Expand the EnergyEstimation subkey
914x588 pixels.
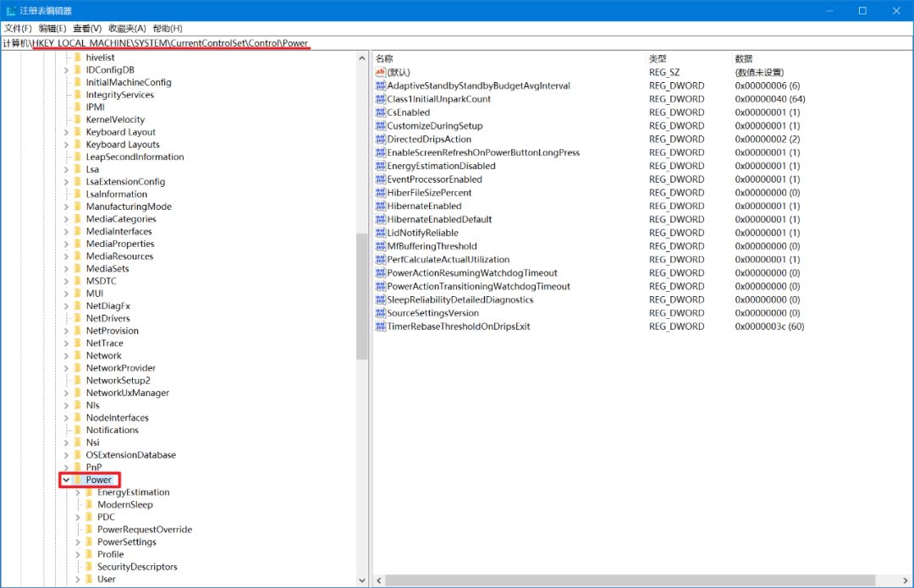78,492
